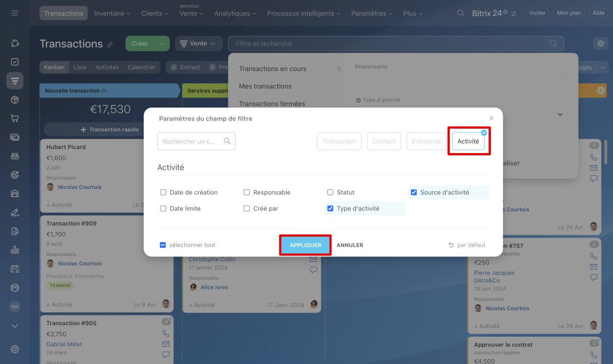
Task: Click the Mon plan button
Action: tap(569, 13)
